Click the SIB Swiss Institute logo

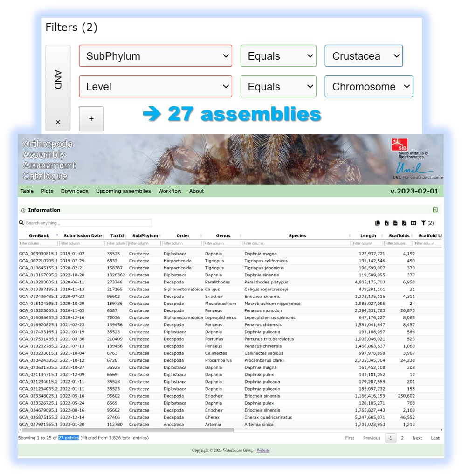(x=409, y=148)
